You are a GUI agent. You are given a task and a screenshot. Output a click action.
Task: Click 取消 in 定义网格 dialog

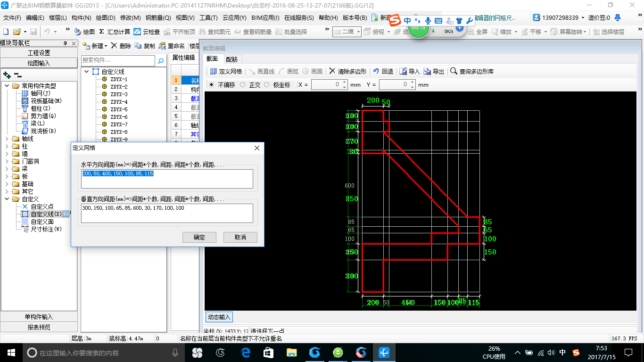click(240, 237)
